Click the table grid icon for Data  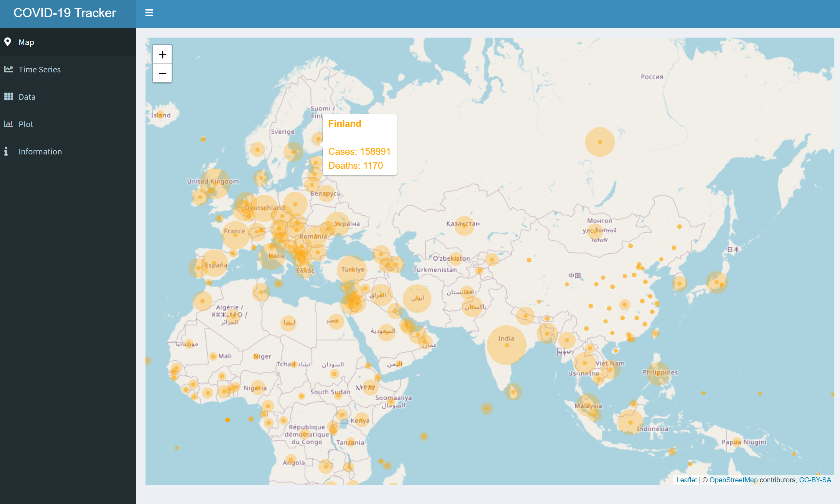pyautogui.click(x=8, y=97)
